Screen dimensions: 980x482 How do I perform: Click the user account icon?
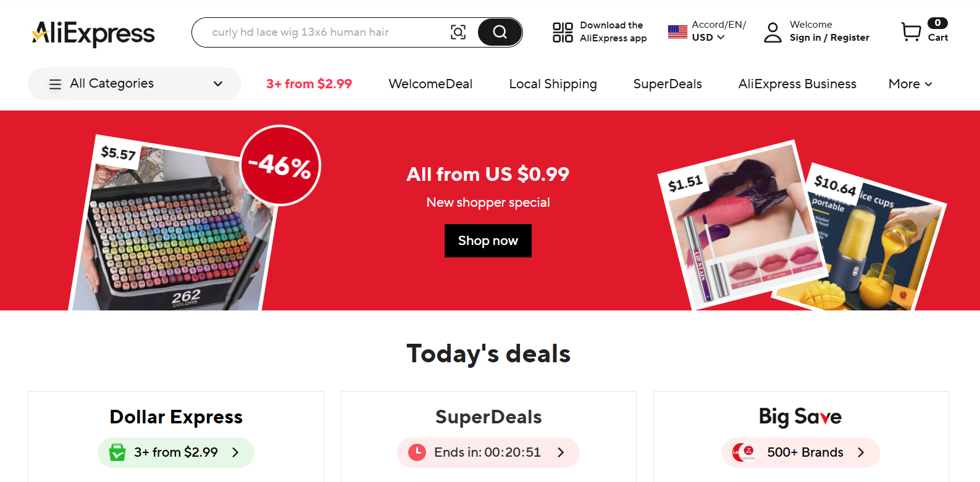pyautogui.click(x=772, y=31)
